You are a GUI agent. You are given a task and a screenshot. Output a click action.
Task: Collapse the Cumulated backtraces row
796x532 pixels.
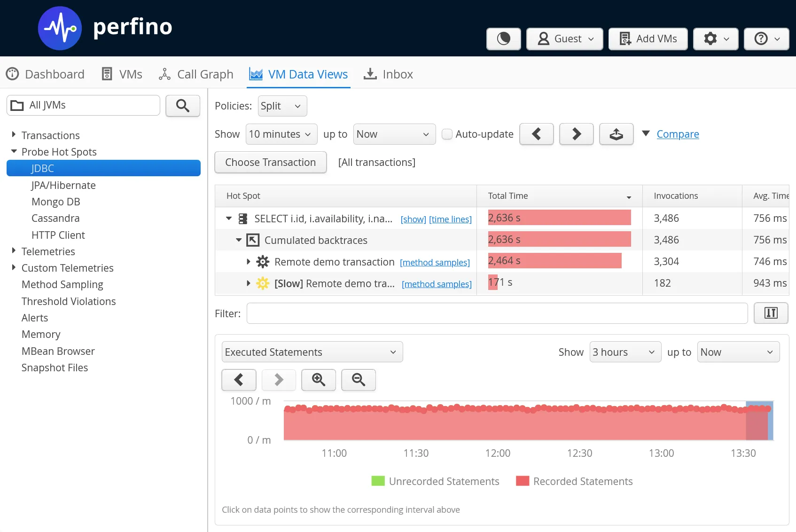coord(239,240)
